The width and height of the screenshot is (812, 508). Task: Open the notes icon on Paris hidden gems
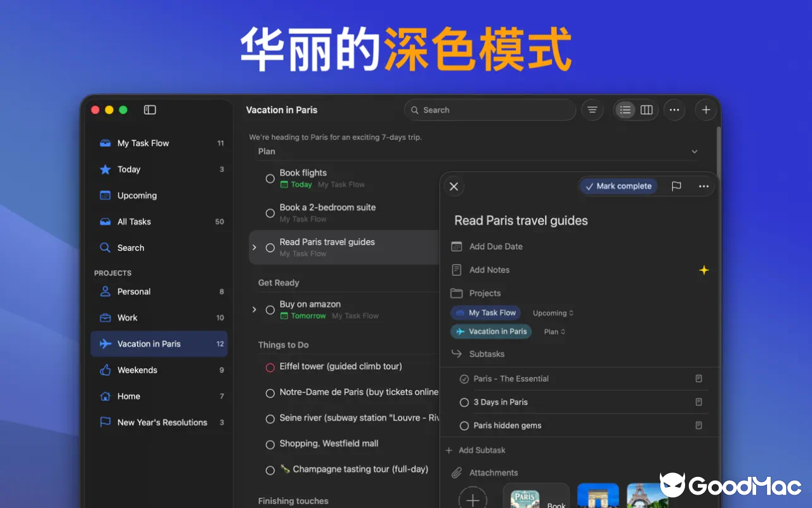(x=698, y=425)
